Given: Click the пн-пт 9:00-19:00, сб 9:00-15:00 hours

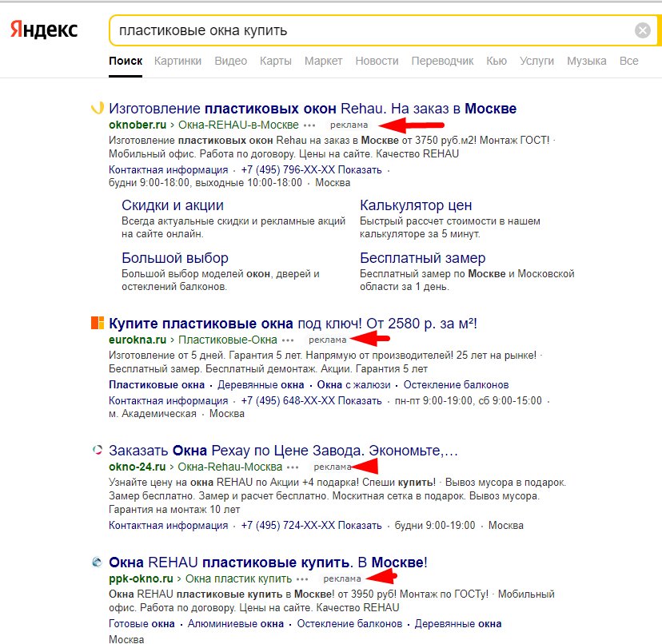Looking at the screenshot, I should [x=469, y=401].
